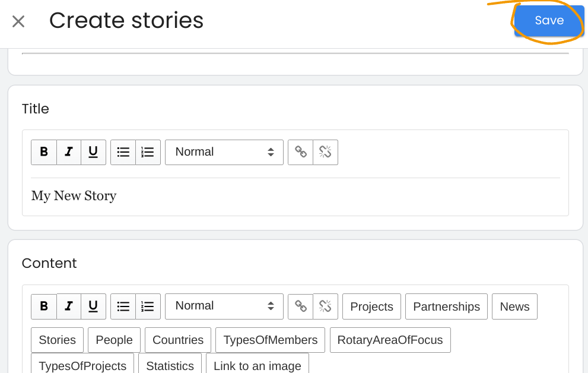
Task: Insert TypesOfMembers tag
Action: tap(271, 340)
